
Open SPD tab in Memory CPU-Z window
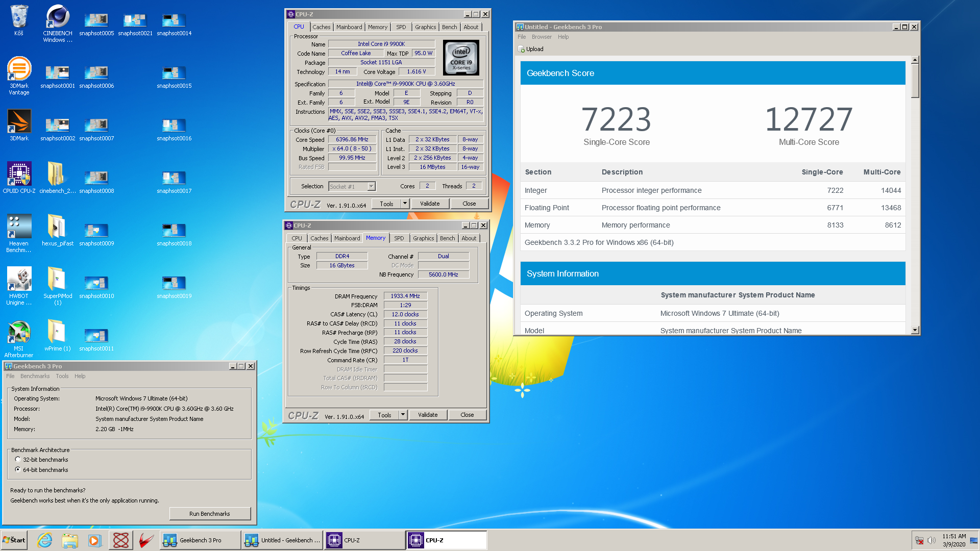pos(399,238)
